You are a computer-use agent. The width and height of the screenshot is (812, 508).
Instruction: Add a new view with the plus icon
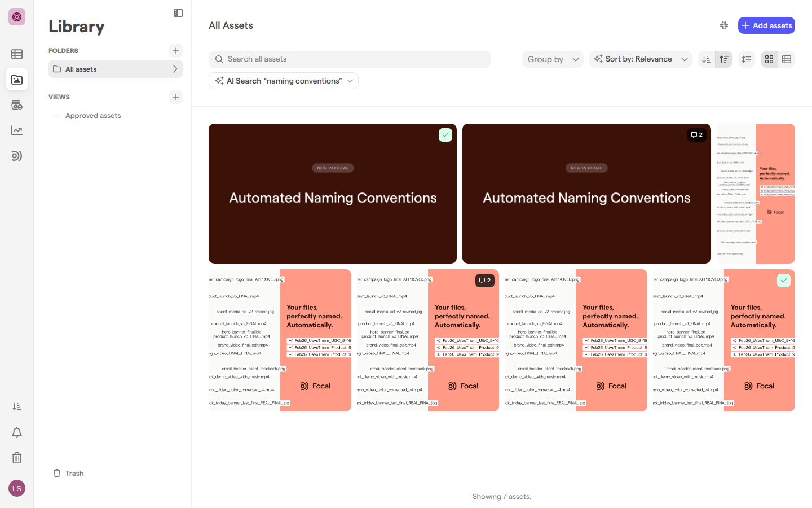(x=176, y=97)
